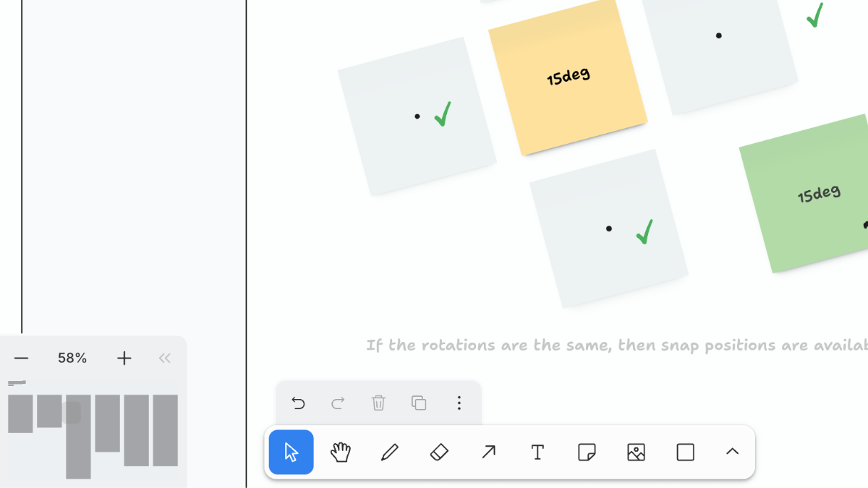Image resolution: width=868 pixels, height=488 pixels.
Task: Choose the sticky Note tool
Action: pos(587,453)
